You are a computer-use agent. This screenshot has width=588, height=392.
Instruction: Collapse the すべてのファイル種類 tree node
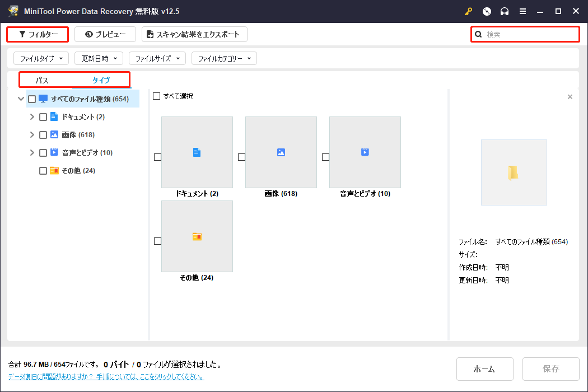tap(21, 99)
